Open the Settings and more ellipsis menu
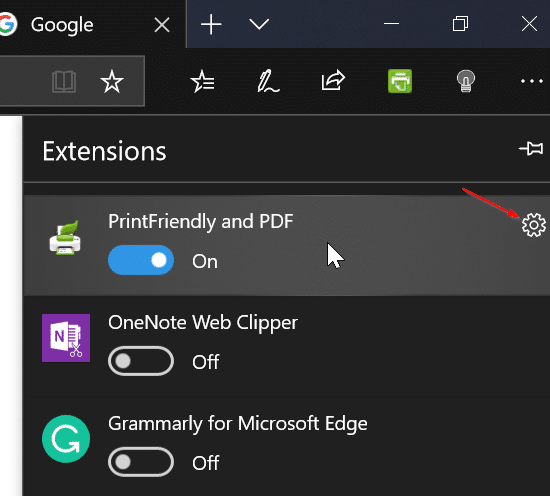This screenshot has width=550, height=496. pyautogui.click(x=532, y=81)
